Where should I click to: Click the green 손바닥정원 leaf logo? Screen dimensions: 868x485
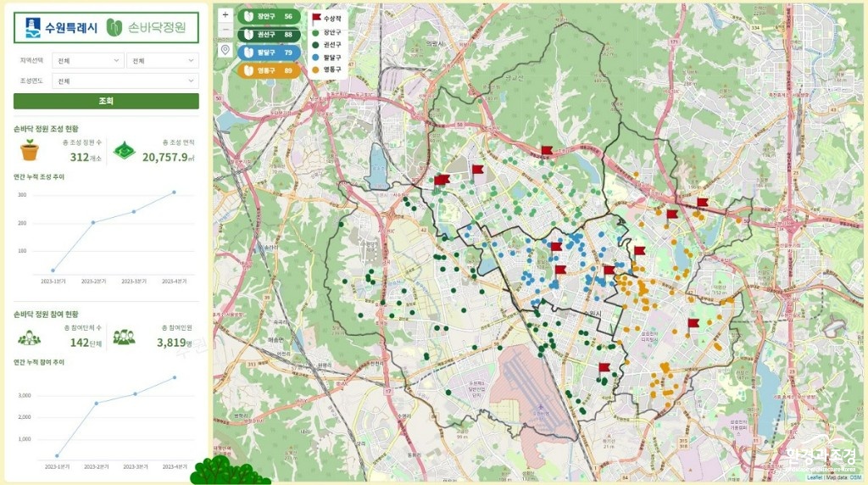coord(114,27)
